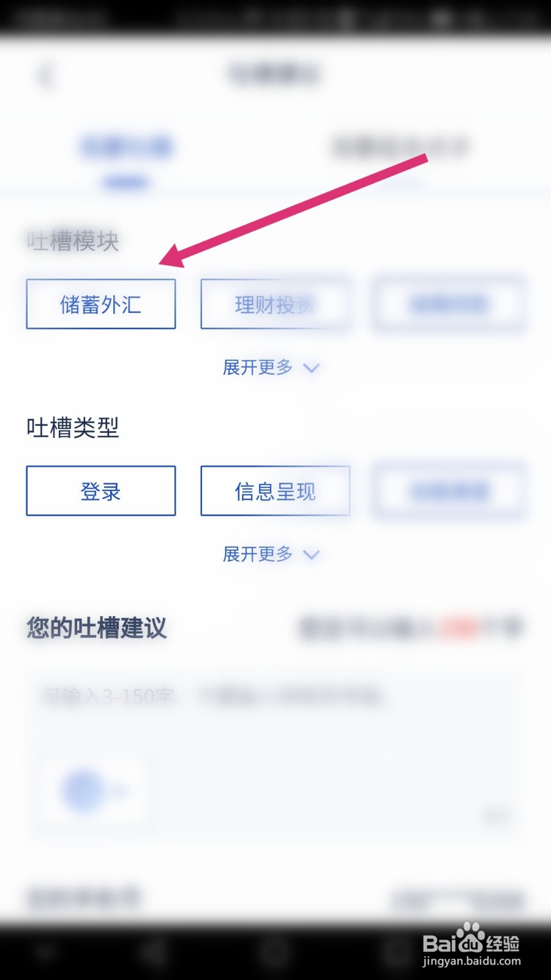Switch to the blurred gray second tab
Screen dimensions: 551x980
click(x=401, y=147)
